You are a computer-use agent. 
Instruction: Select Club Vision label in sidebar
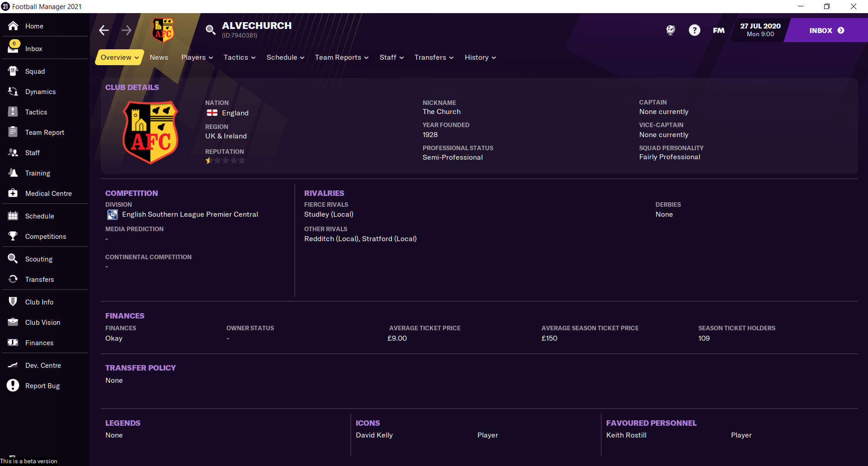(43, 323)
